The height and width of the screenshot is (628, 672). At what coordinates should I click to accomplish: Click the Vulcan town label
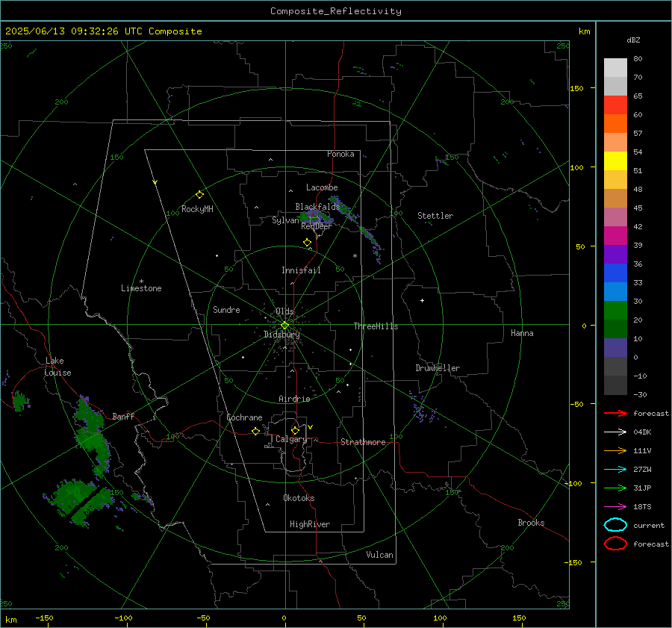coord(380,555)
